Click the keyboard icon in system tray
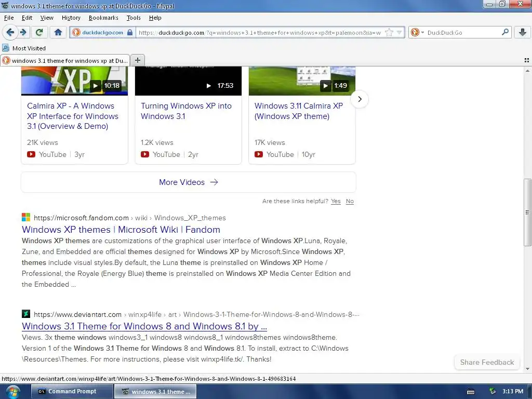This screenshot has height=399, width=532. (471, 392)
